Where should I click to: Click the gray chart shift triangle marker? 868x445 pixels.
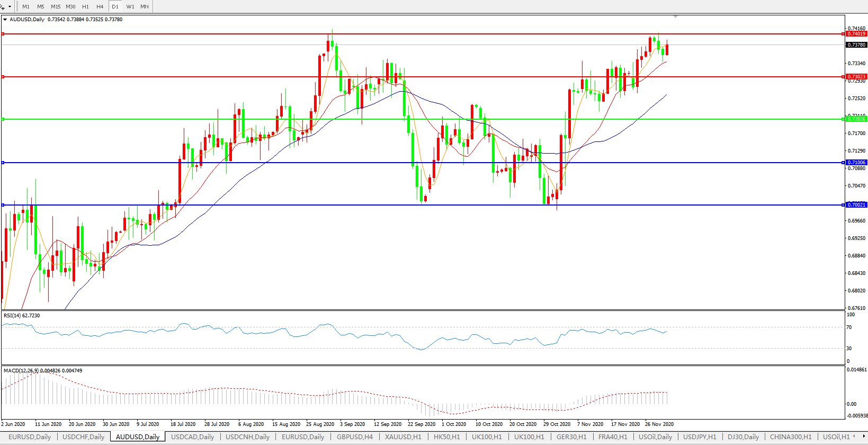675,17
